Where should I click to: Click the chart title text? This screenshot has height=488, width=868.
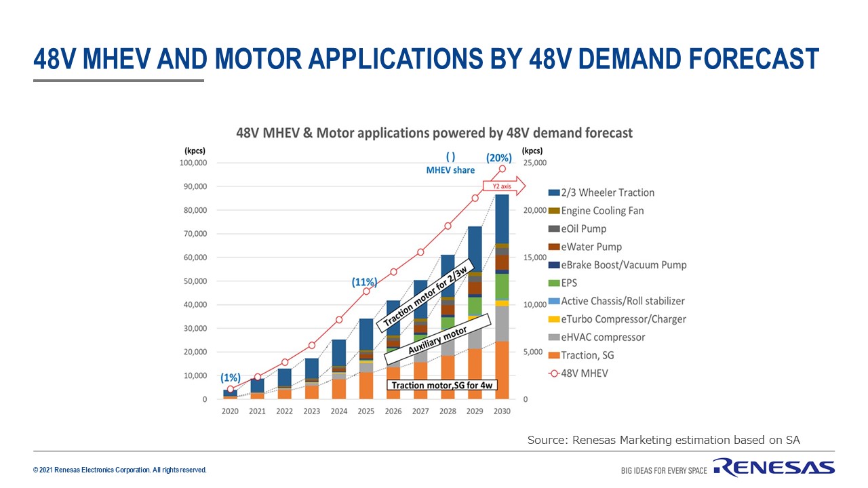[x=434, y=133]
